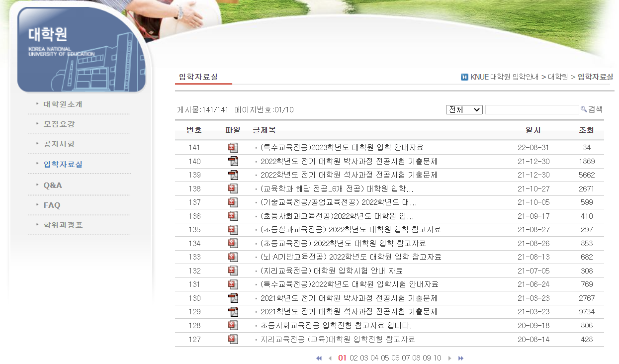Open 2022학년도 전기 대학원 석사과정 전공시험 기출문제

(x=349, y=175)
